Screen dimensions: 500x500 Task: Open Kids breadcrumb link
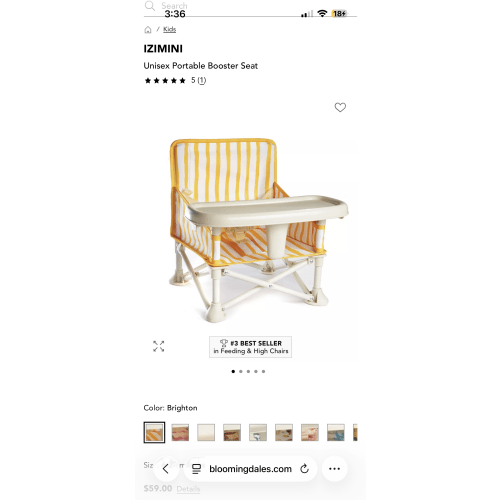[169, 29]
